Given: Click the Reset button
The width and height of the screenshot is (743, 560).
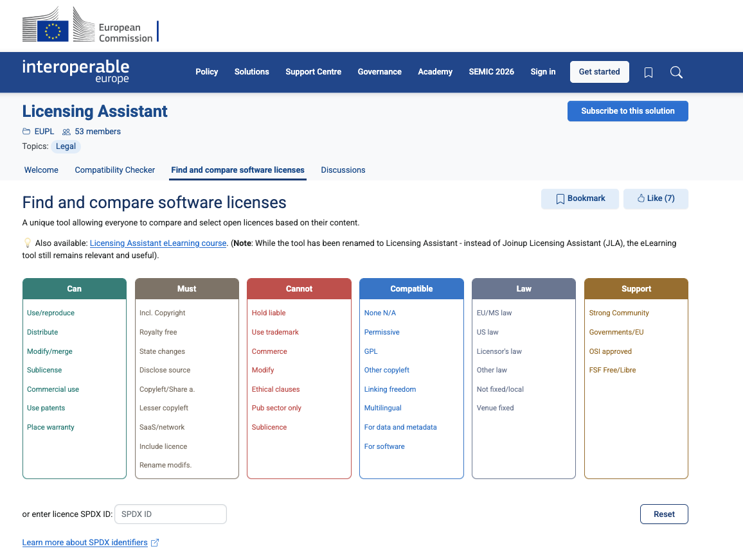Looking at the screenshot, I should [664, 514].
